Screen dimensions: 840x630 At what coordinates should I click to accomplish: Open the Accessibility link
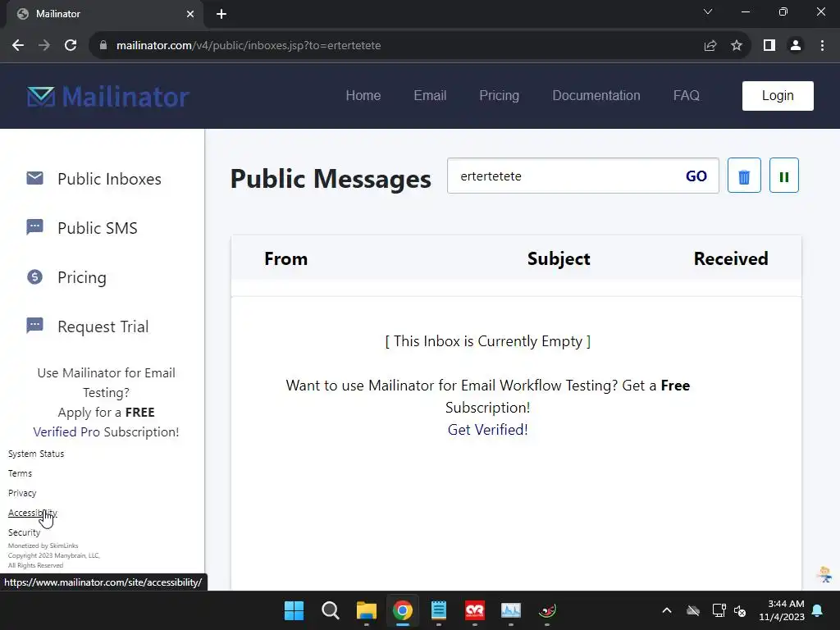click(x=32, y=513)
